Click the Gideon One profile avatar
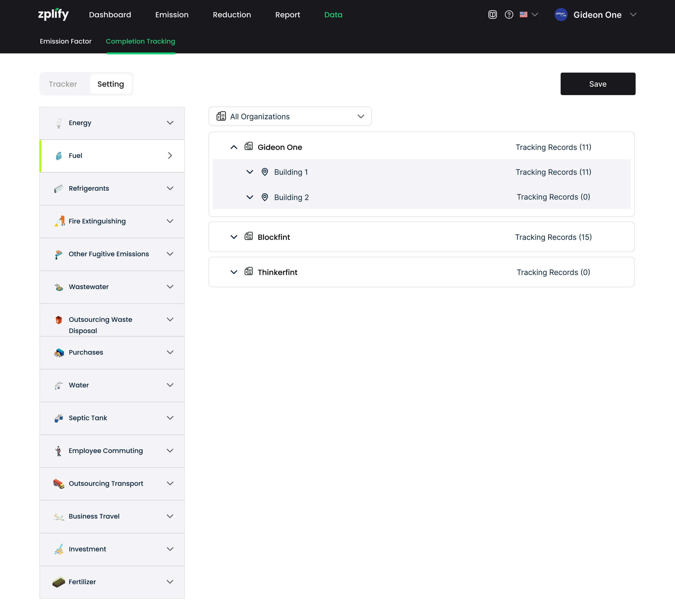675x616 pixels. (561, 15)
